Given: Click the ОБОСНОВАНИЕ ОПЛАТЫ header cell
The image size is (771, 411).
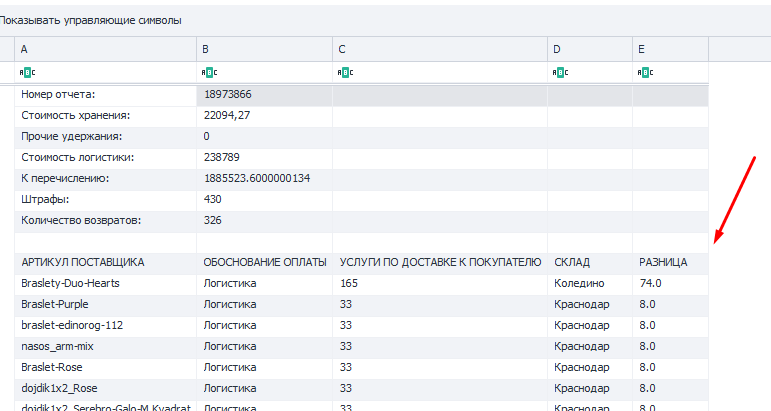Looking at the screenshot, I should 265,263.
